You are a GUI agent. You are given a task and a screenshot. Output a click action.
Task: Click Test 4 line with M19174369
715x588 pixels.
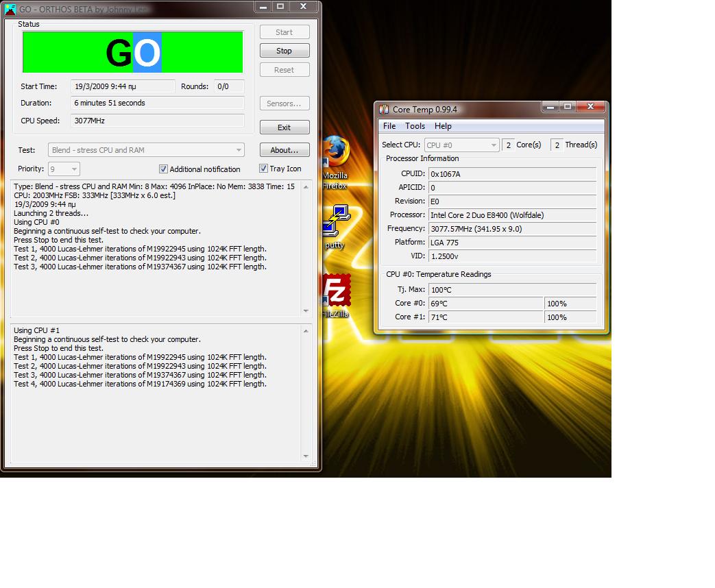pyautogui.click(x=140, y=384)
